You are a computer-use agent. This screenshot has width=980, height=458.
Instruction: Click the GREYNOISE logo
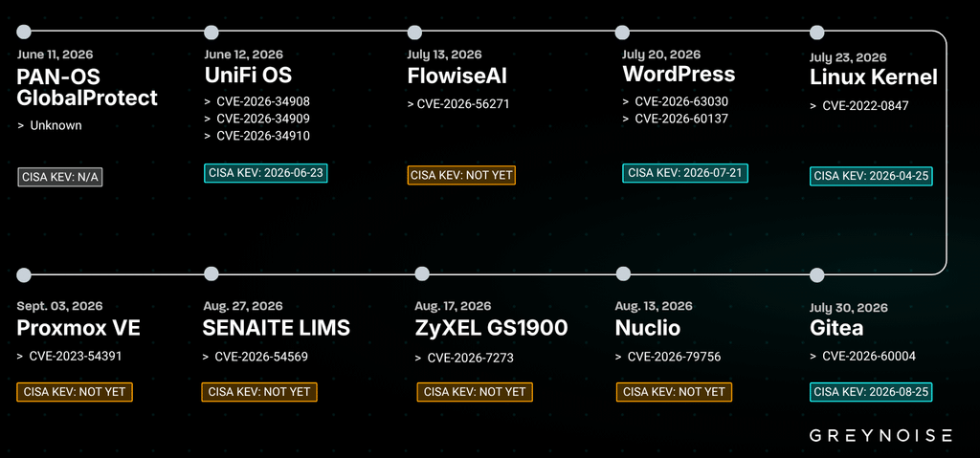click(880, 435)
